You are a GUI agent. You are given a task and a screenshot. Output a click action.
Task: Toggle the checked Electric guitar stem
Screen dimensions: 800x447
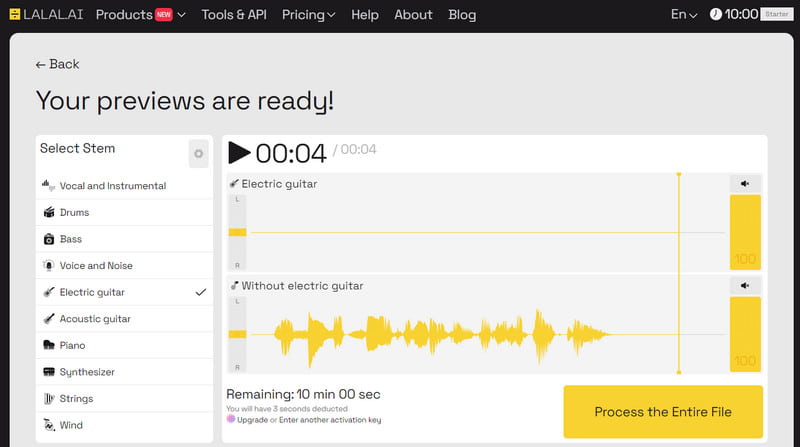tap(124, 292)
